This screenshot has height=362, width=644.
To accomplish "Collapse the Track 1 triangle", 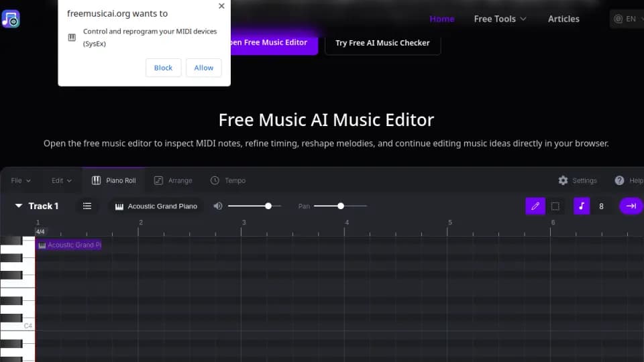I will (19, 206).
